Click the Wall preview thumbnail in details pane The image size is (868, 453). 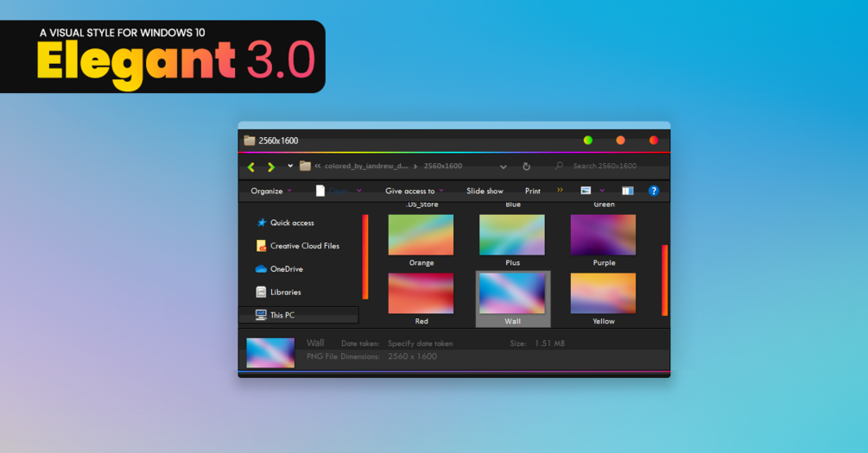point(270,352)
